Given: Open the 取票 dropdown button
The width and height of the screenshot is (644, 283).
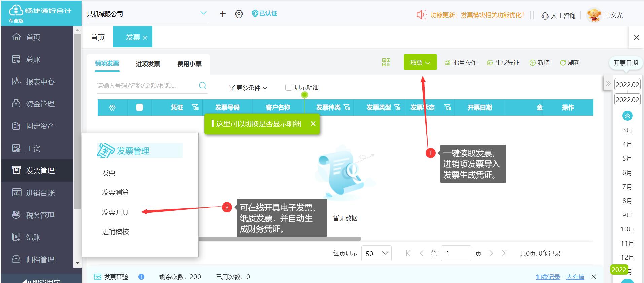Looking at the screenshot, I should click(x=420, y=62).
